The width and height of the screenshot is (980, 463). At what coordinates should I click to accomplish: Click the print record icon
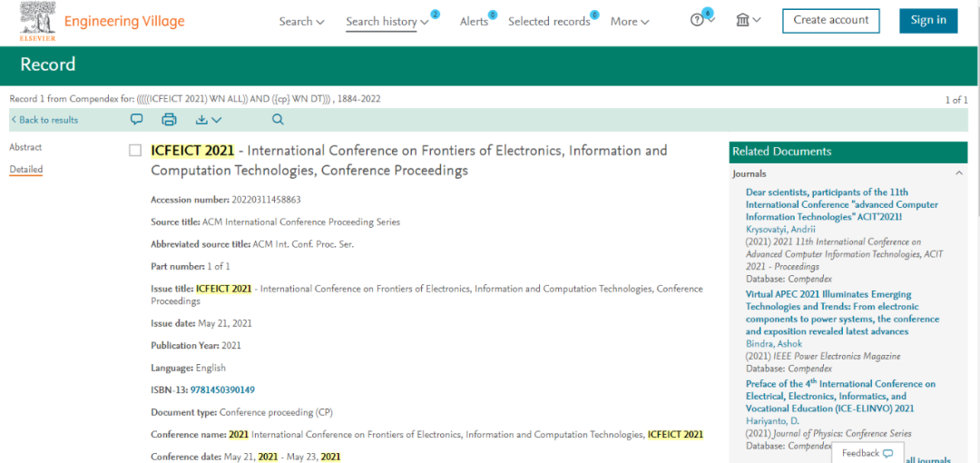(x=170, y=120)
